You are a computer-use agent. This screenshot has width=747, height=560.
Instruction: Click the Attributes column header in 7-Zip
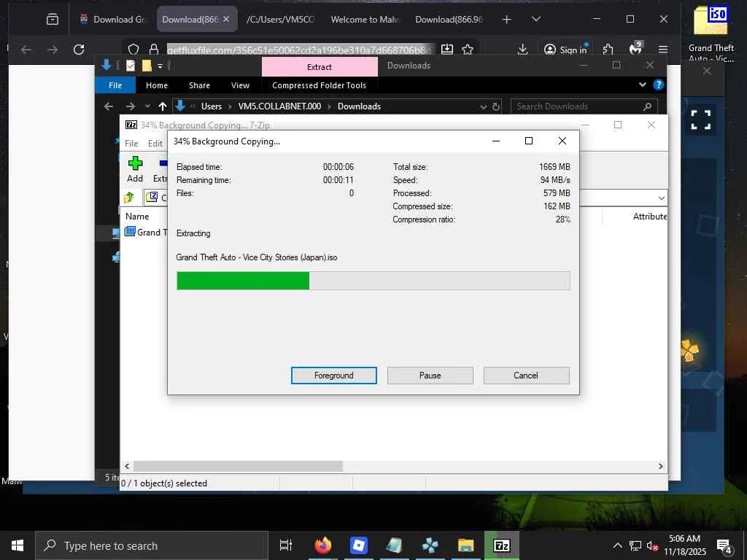coord(650,216)
